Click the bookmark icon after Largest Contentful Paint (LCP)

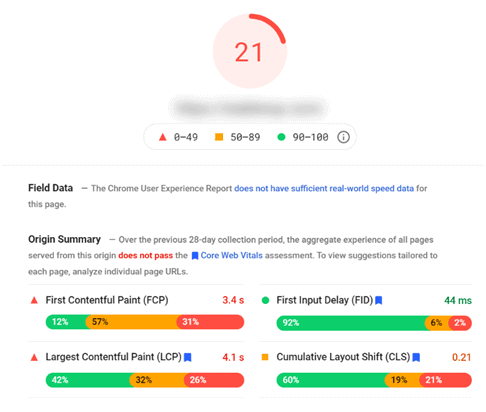pos(188,357)
